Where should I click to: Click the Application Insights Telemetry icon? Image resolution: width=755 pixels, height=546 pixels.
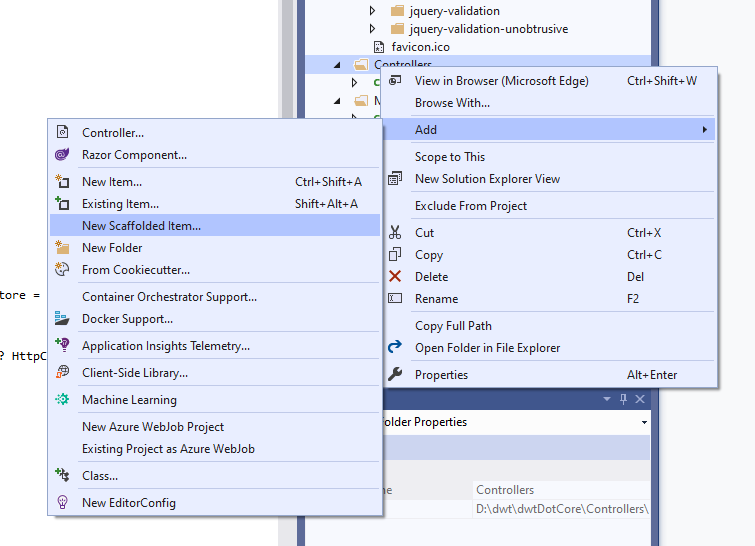(62, 346)
